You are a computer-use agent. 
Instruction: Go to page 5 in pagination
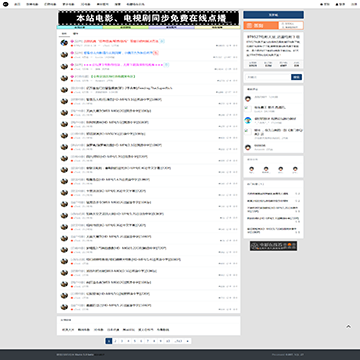(x=135, y=341)
